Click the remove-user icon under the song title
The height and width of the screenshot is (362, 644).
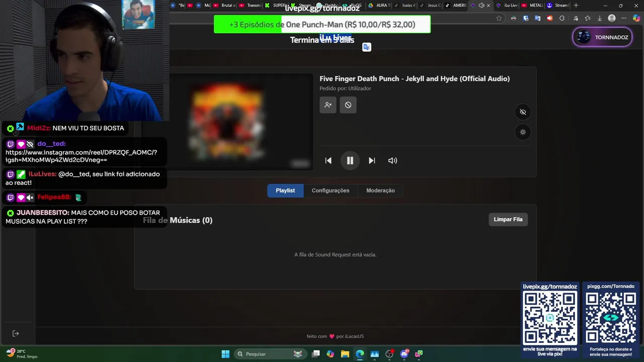coord(328,105)
